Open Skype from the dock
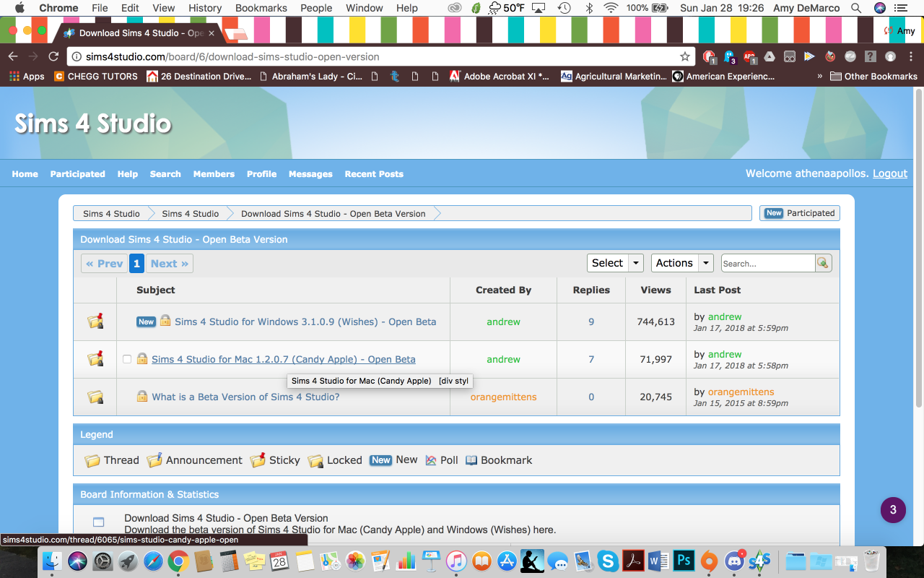924x578 pixels. (608, 560)
